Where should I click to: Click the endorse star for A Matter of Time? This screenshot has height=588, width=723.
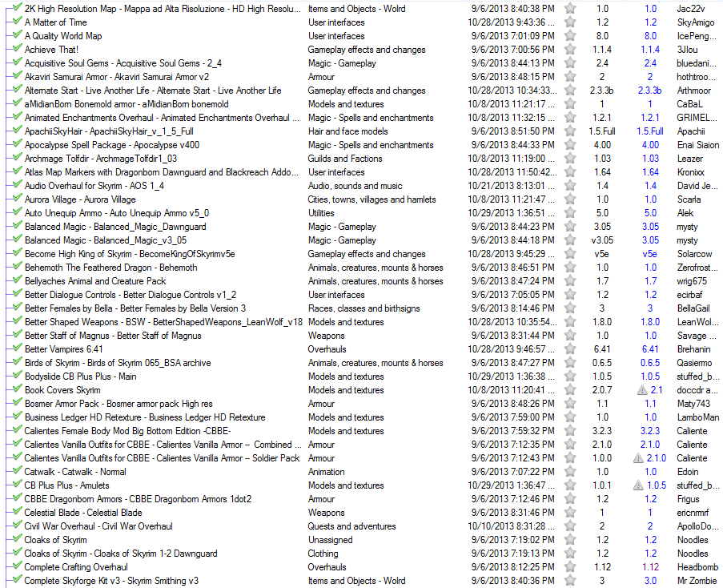570,22
